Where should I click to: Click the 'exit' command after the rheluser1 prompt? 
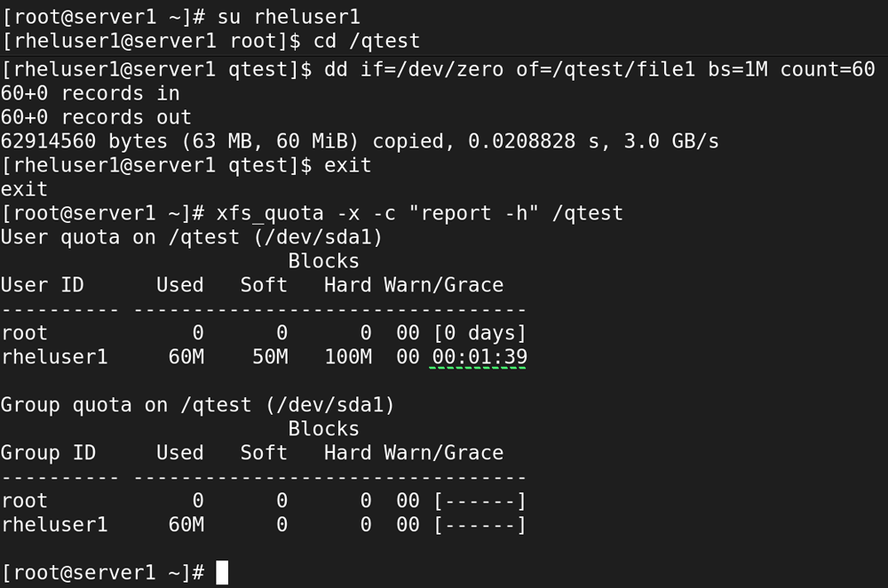coord(348,165)
